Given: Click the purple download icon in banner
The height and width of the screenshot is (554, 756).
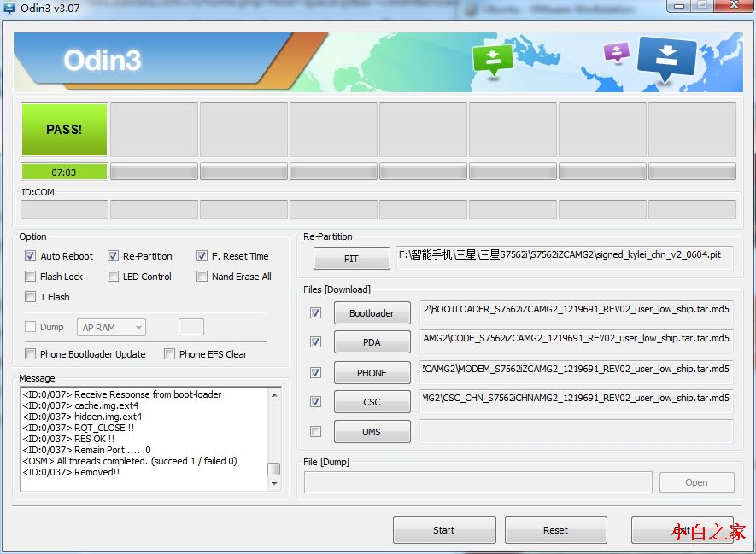Looking at the screenshot, I should [x=617, y=52].
